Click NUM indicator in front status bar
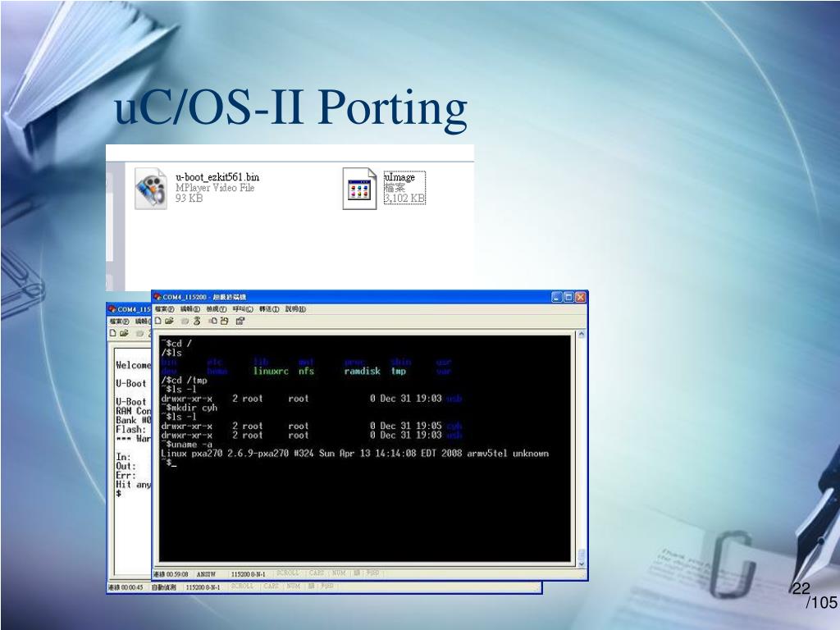The height and width of the screenshot is (630, 840). pyautogui.click(x=339, y=573)
